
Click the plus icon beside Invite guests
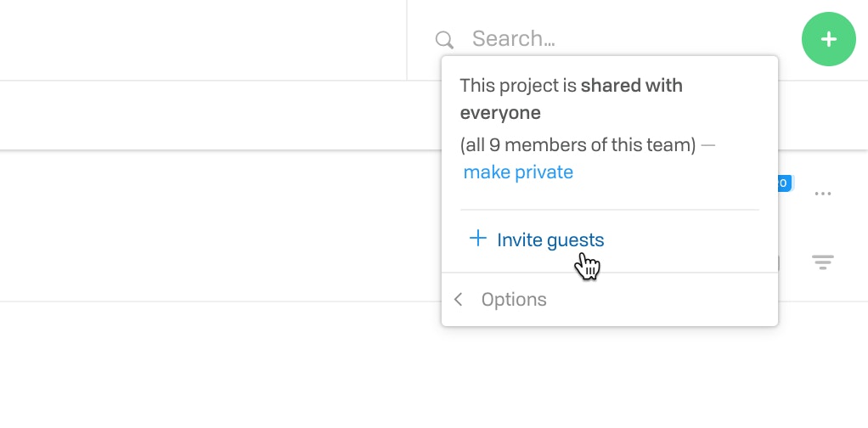[477, 239]
